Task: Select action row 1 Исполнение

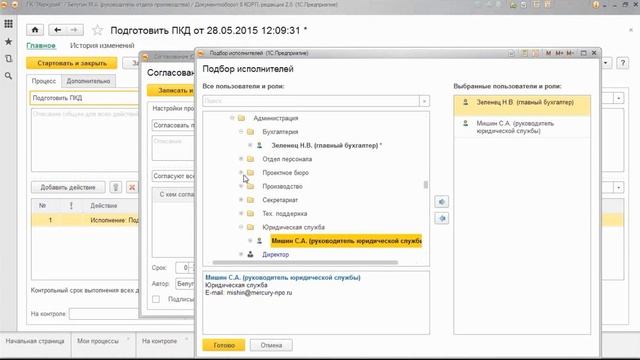Action: pyautogui.click(x=86, y=220)
